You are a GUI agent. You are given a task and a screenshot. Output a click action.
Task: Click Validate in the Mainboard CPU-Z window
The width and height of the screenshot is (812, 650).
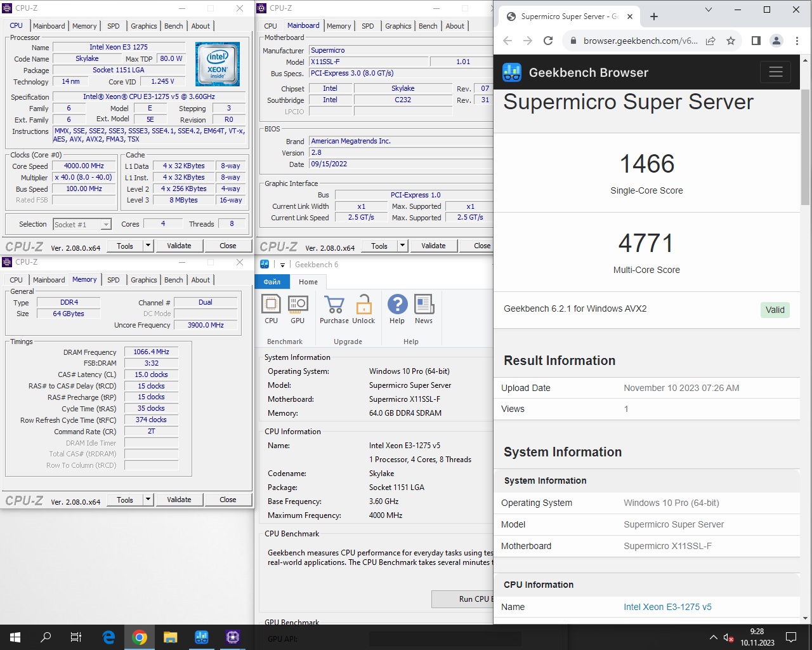click(433, 246)
